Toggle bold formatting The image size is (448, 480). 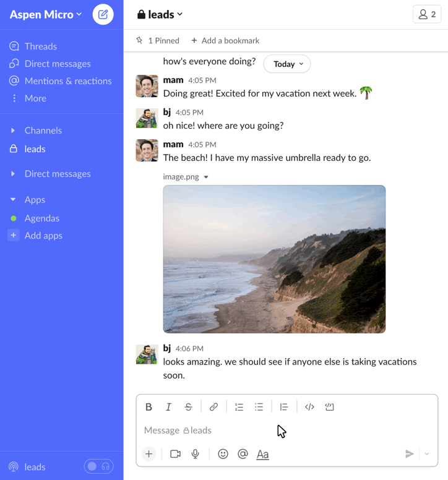click(149, 407)
